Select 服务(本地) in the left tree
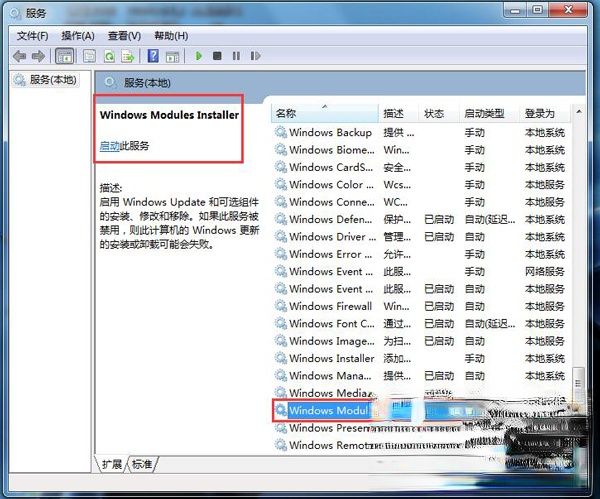This screenshot has width=600, height=499. pyautogui.click(x=46, y=80)
